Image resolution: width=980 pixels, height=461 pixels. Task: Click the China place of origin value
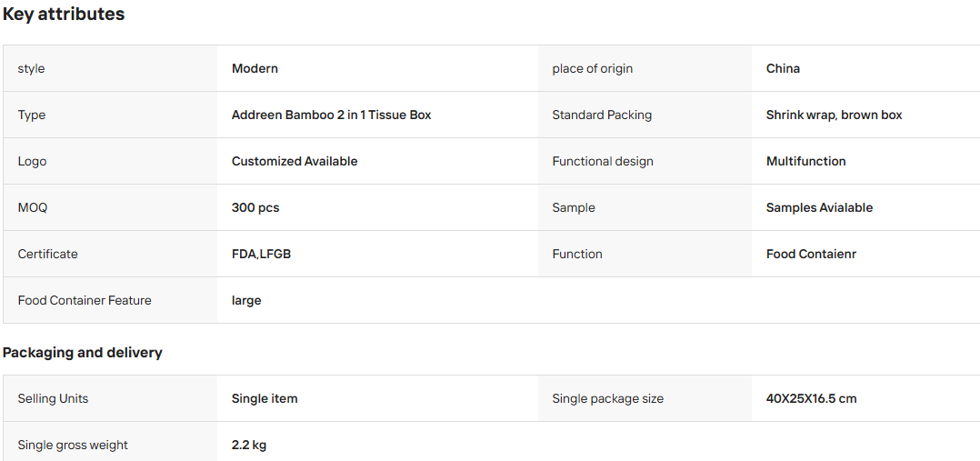click(x=783, y=69)
